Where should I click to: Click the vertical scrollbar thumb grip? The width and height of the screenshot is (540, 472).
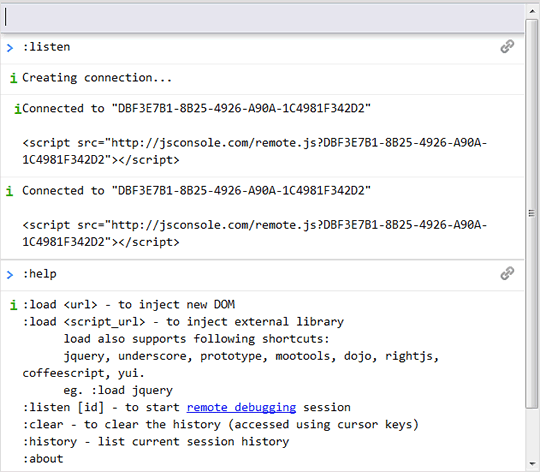point(532,213)
